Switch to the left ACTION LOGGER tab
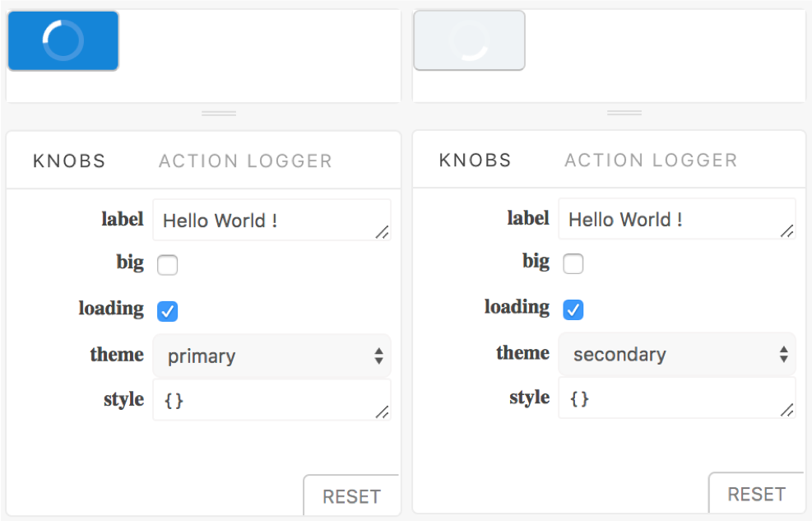Image resolution: width=812 pixels, height=521 pixels. click(244, 160)
